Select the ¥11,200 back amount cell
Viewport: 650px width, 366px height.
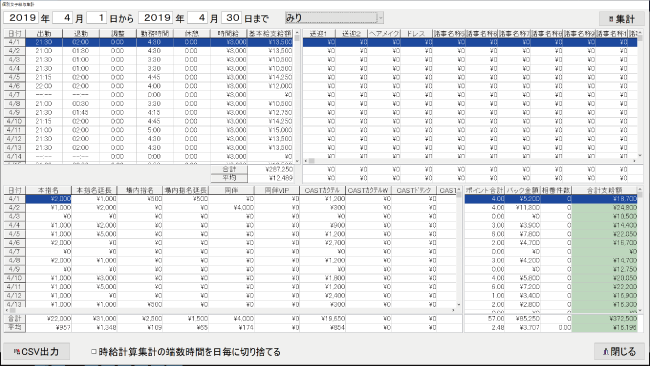click(x=523, y=208)
